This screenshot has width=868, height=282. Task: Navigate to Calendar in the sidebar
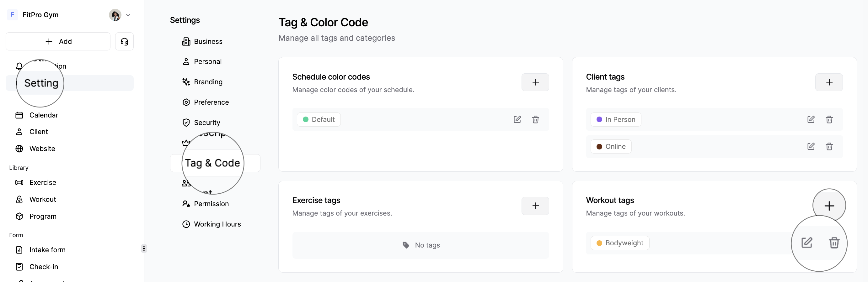click(44, 115)
